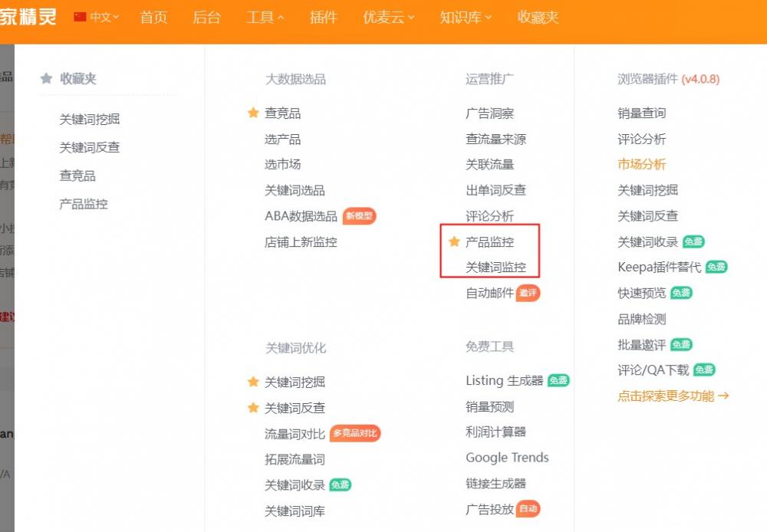This screenshot has width=767, height=532.
Task: Expand the 优麦云 dropdown menu
Action: 388,18
